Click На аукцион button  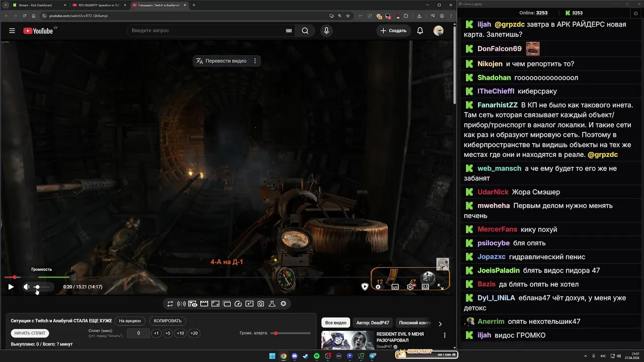pos(130,321)
